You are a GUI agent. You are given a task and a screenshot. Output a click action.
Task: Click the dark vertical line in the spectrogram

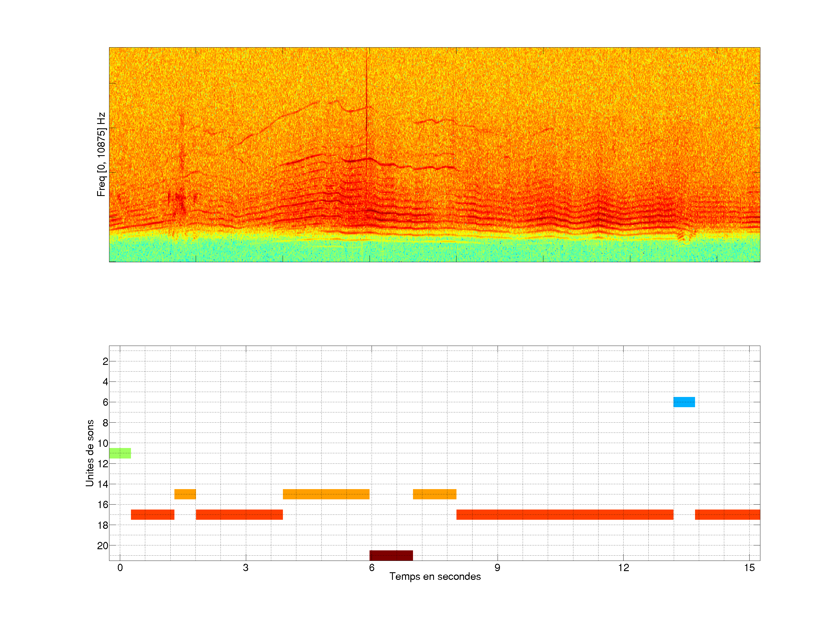coord(366,95)
